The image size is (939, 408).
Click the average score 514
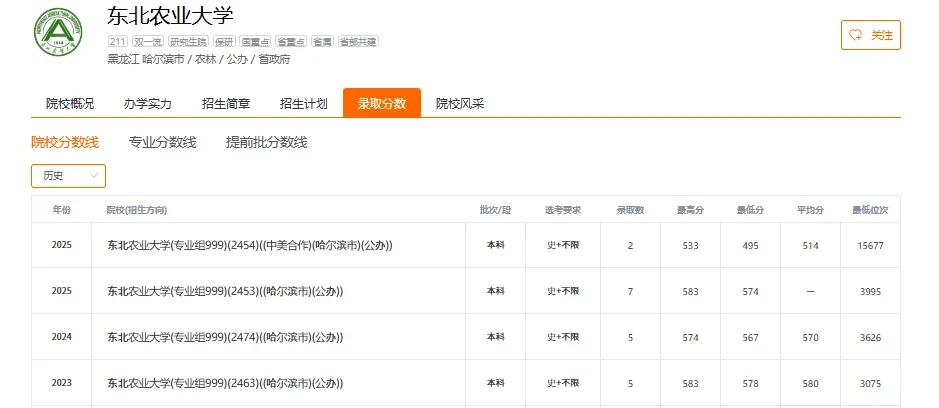pyautogui.click(x=810, y=246)
